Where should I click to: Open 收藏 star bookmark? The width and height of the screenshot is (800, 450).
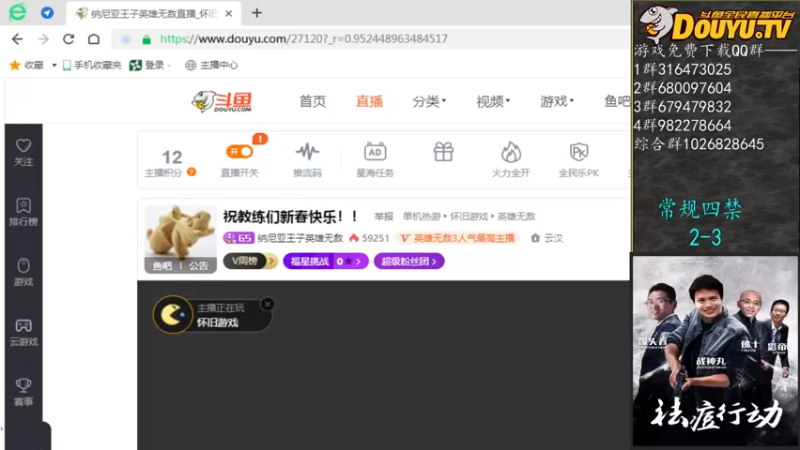click(x=27, y=65)
